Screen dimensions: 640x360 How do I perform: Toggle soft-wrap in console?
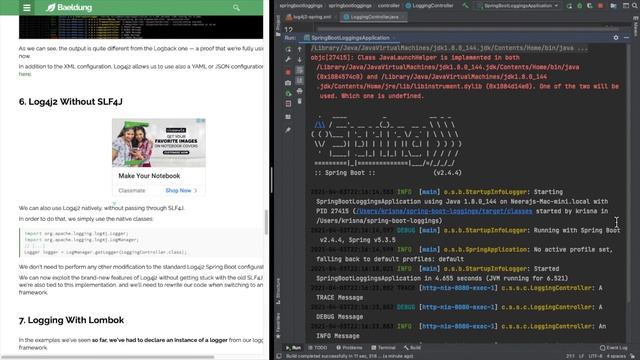pos(300,70)
